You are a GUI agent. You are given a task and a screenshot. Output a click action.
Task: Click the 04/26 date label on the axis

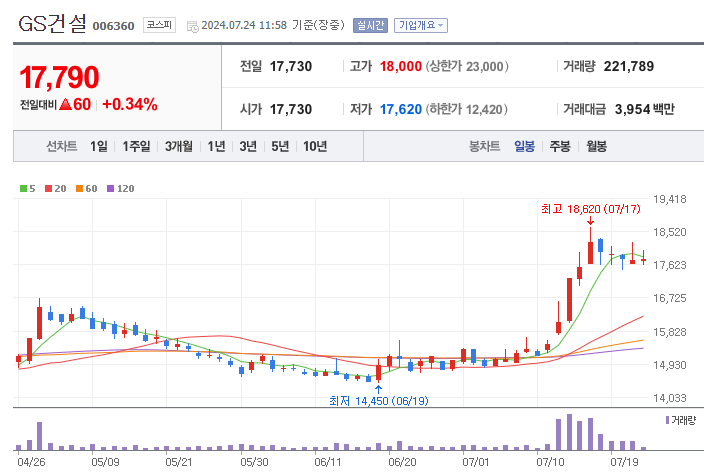(31, 462)
